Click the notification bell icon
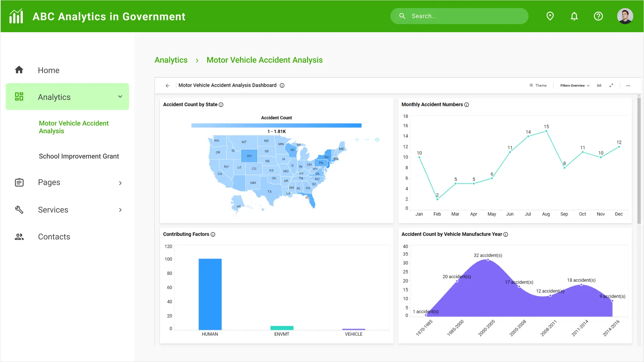The image size is (644, 362). click(x=574, y=16)
